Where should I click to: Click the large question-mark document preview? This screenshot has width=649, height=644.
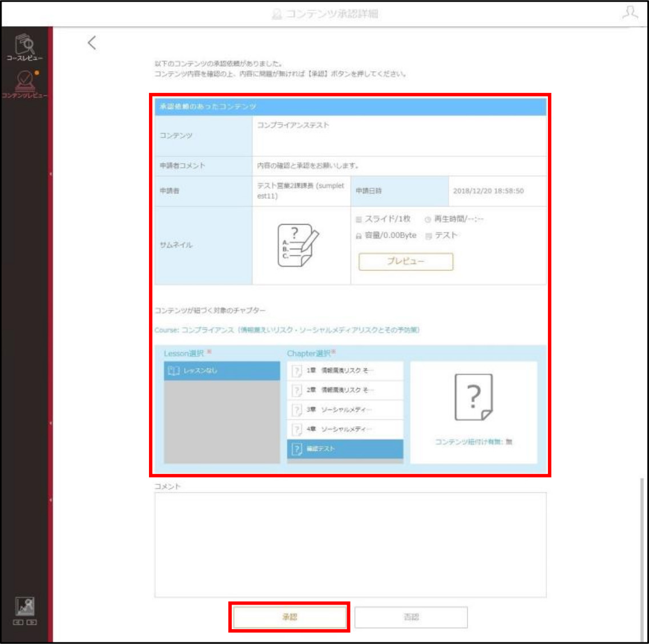(x=474, y=397)
